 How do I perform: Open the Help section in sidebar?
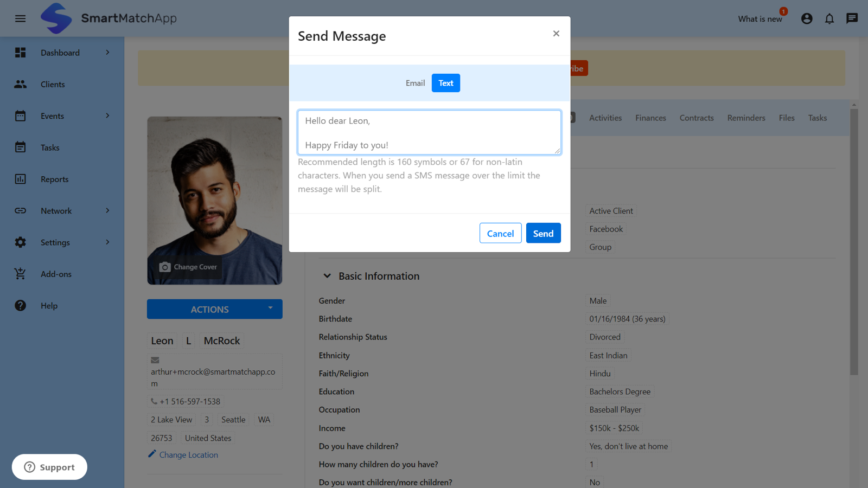click(x=49, y=305)
